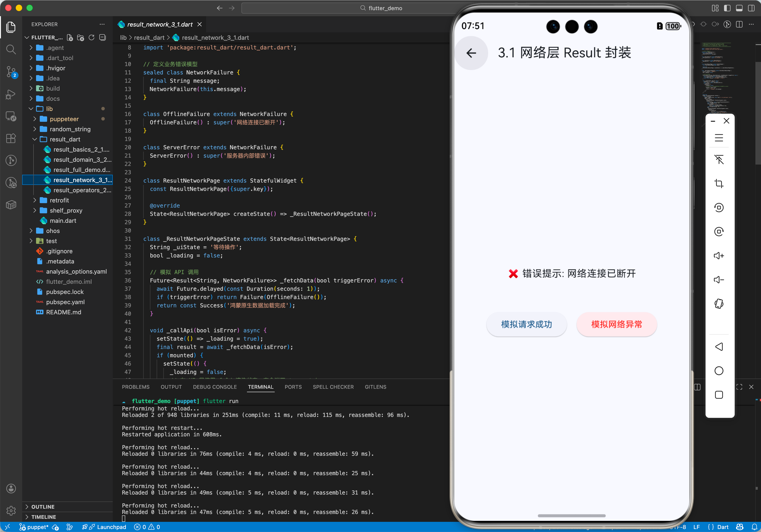Switch to the DEBUG CONSOLE tab
761x532 pixels.
[215, 387]
